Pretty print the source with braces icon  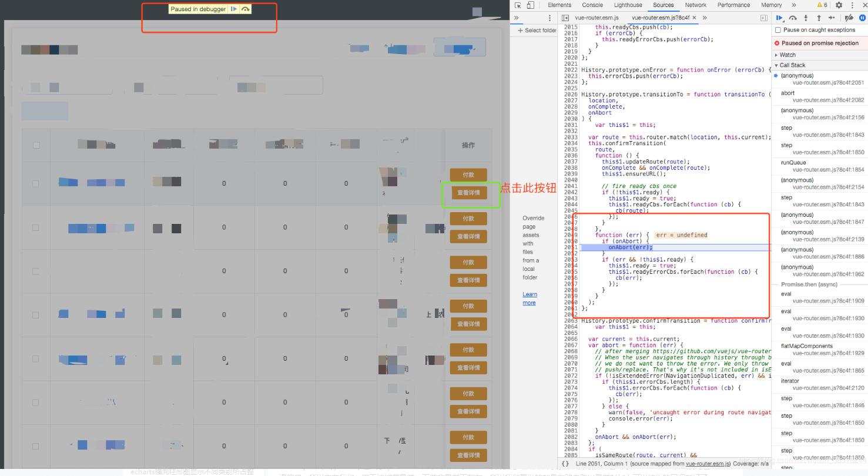point(565,464)
